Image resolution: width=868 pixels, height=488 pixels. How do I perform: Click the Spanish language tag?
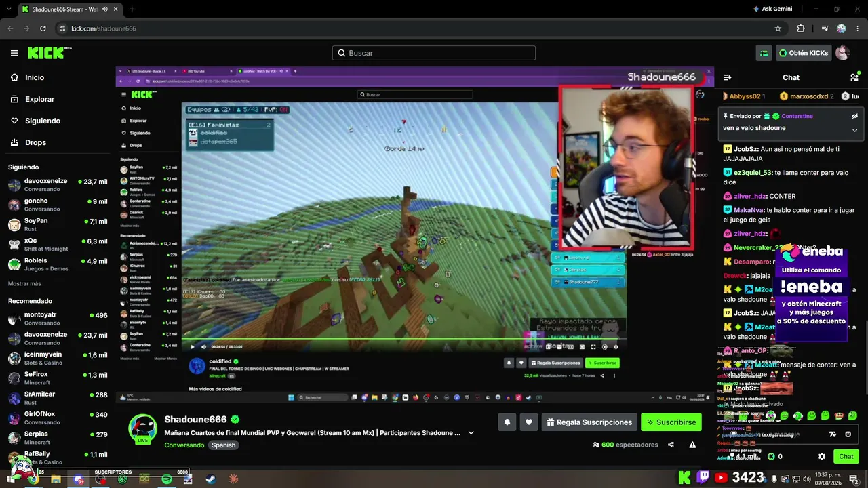223,445
